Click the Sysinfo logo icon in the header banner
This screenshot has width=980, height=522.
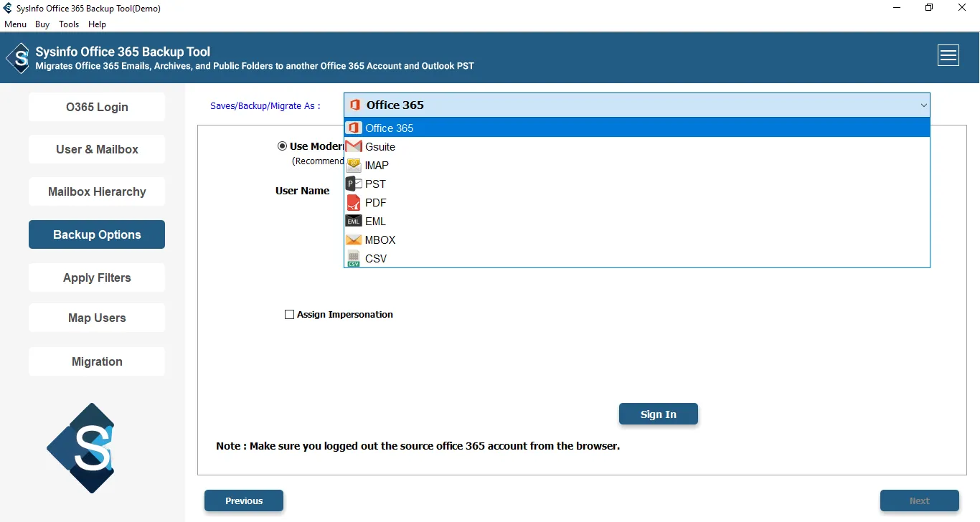[x=18, y=58]
